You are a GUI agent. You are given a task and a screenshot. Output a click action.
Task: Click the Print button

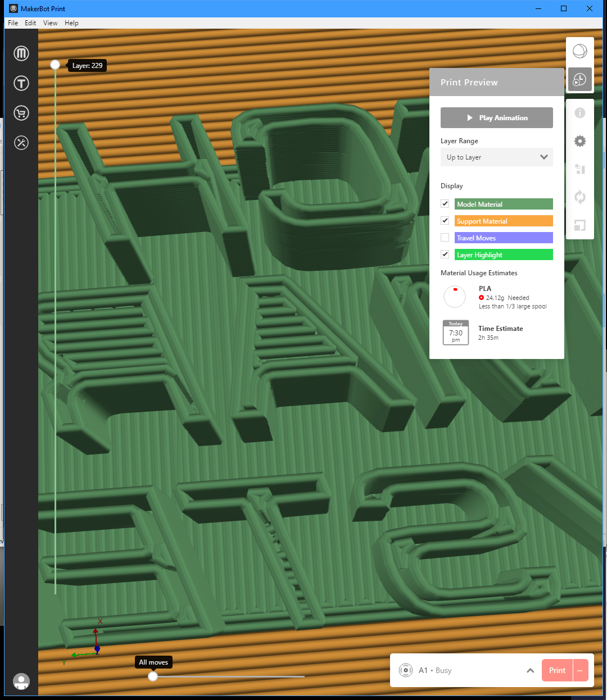pos(557,670)
